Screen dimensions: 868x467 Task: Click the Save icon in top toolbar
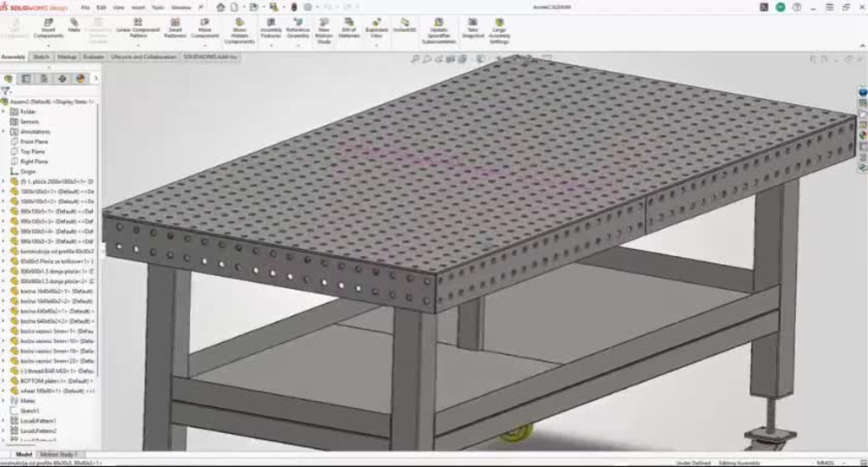coord(273,7)
